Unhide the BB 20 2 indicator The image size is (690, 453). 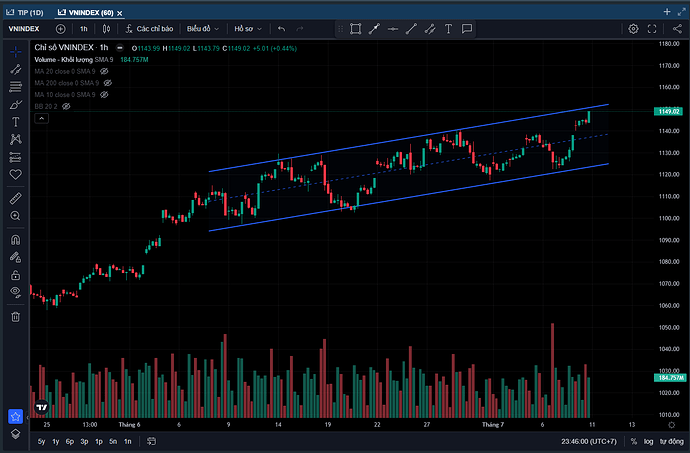click(67, 106)
